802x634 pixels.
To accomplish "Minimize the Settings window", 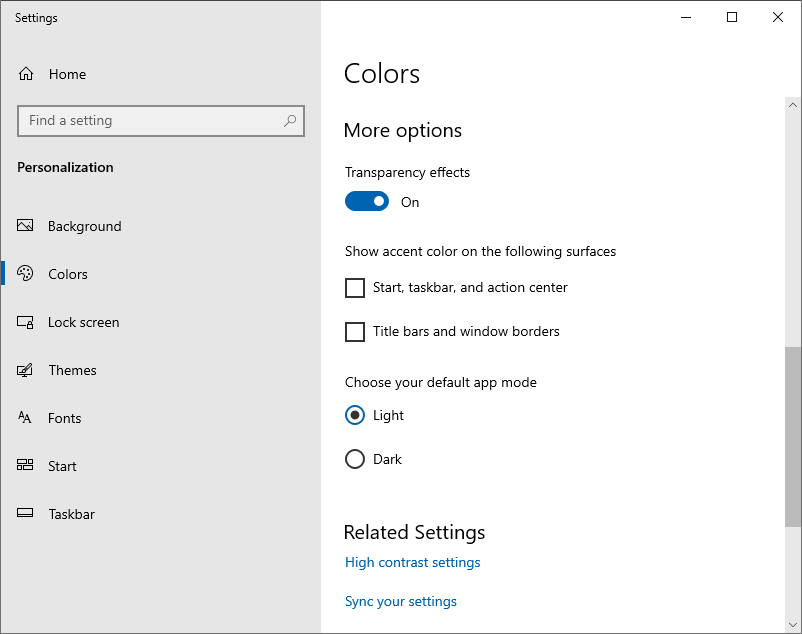I will click(686, 17).
